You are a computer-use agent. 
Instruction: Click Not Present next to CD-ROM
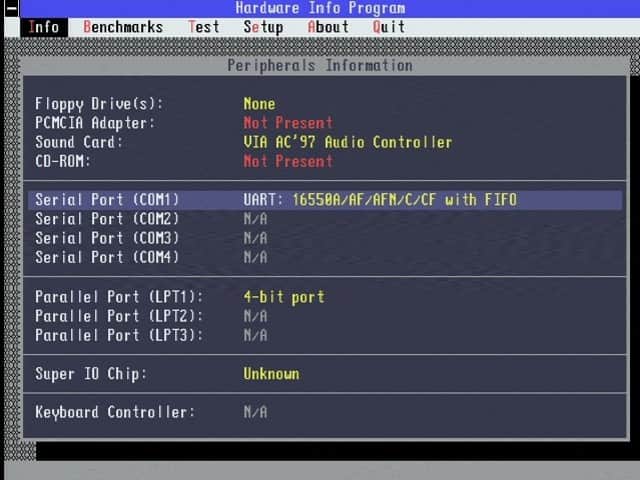[x=288, y=161]
